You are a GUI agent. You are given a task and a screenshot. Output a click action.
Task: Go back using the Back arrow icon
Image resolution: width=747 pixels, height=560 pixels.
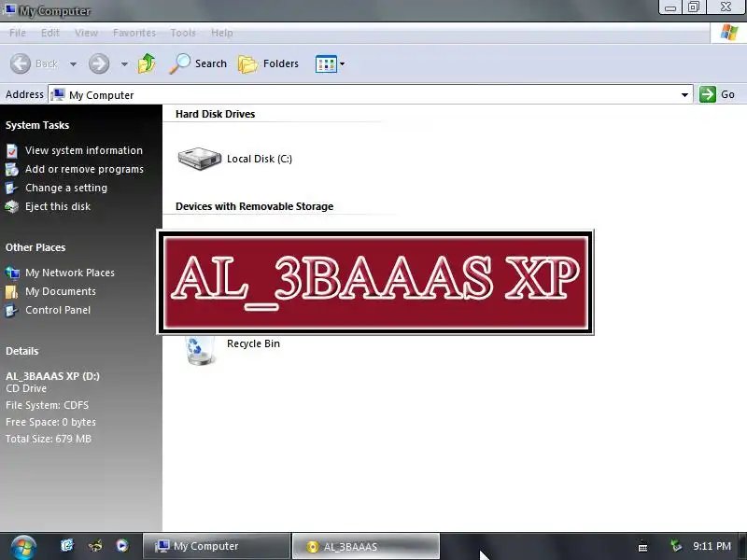tap(21, 63)
